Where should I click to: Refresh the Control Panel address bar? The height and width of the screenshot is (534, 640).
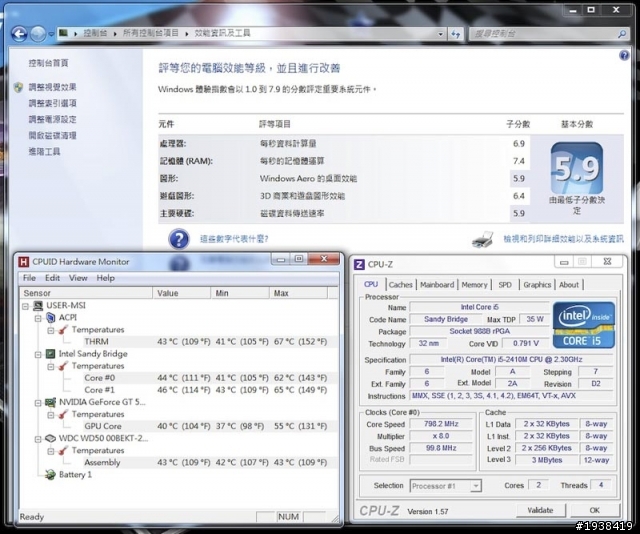coord(456,34)
